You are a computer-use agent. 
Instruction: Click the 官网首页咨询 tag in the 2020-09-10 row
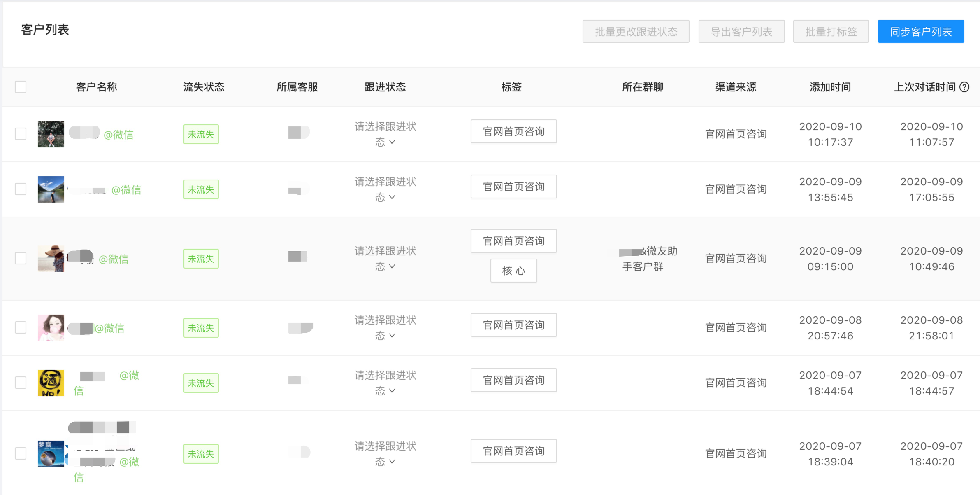513,131
